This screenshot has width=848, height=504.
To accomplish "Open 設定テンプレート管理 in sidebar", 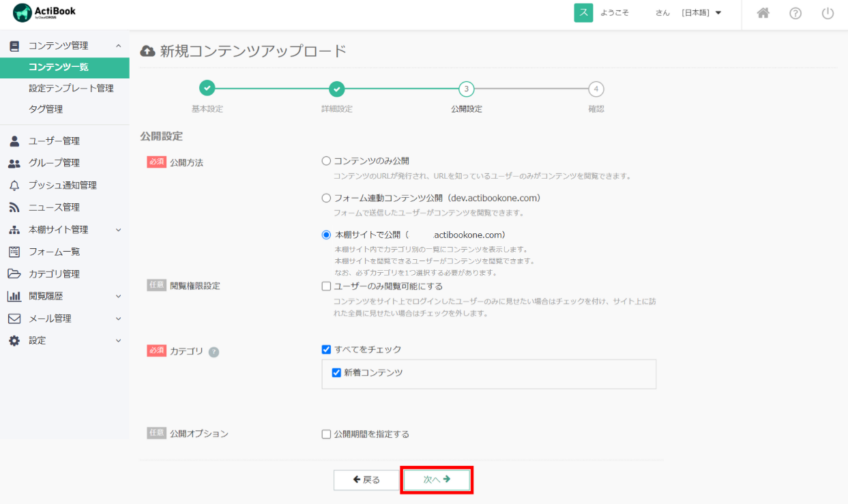I will click(x=71, y=88).
